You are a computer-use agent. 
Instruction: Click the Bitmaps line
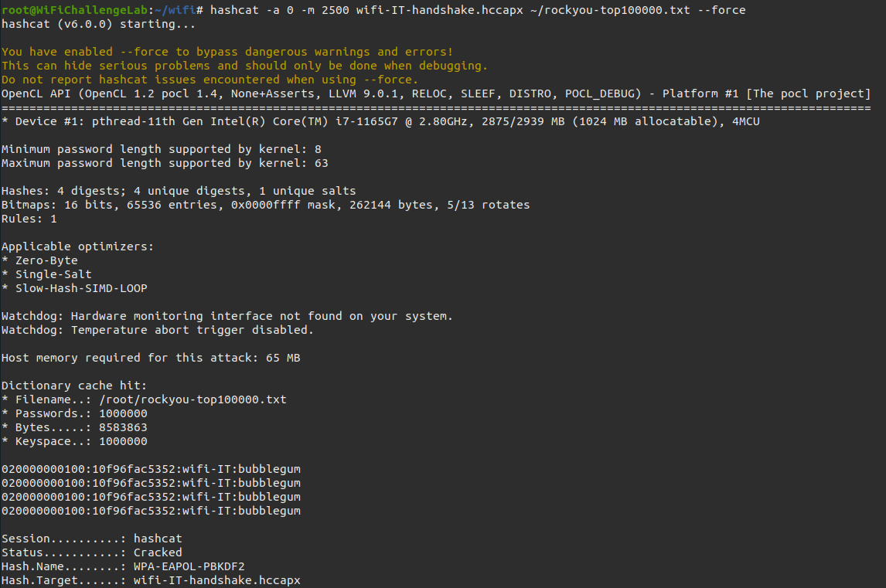[266, 205]
